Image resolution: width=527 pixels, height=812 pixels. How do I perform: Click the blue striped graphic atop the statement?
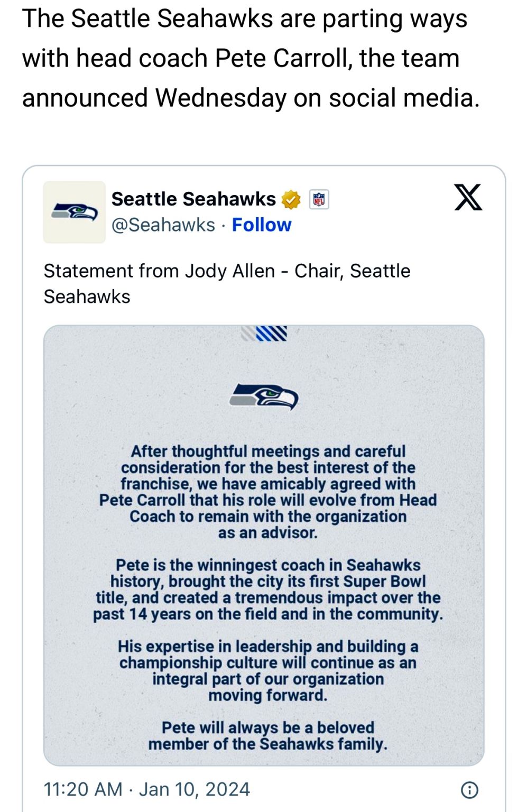click(x=264, y=334)
